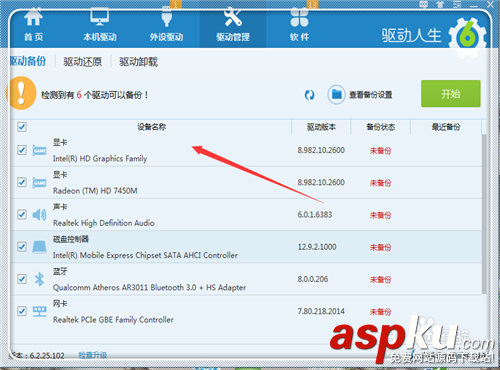The width and height of the screenshot is (500, 370).
Task: Click the 最近备份 column header
Action: click(446, 127)
